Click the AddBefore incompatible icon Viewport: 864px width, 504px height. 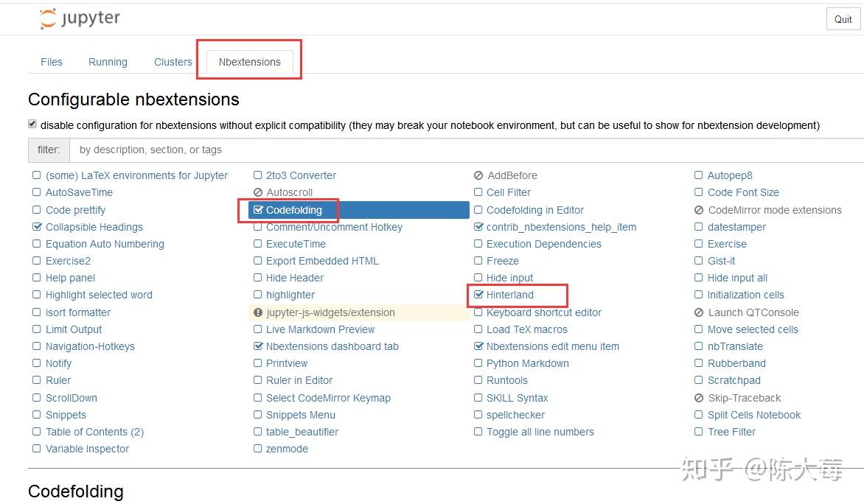[x=478, y=176]
